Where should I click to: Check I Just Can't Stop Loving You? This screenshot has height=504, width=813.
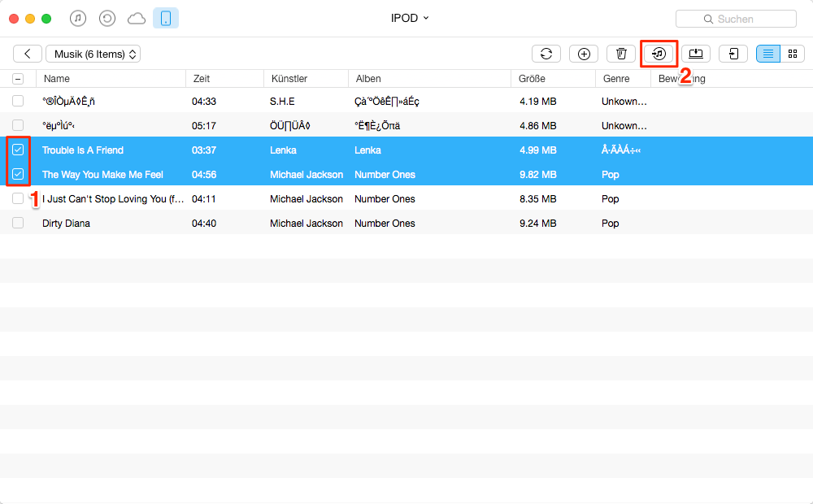point(18,198)
